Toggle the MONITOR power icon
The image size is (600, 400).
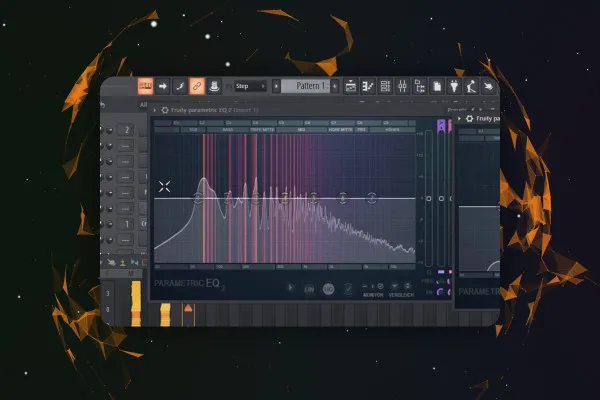click(x=380, y=286)
